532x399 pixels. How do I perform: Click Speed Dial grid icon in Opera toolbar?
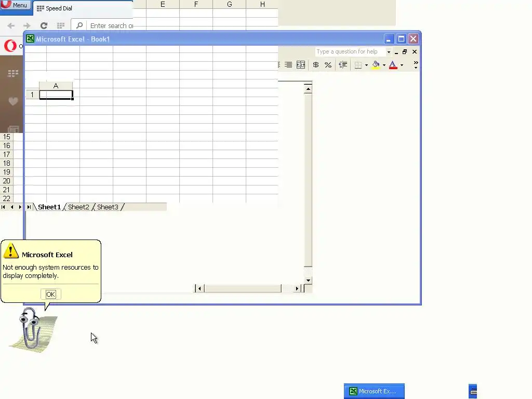(61, 25)
